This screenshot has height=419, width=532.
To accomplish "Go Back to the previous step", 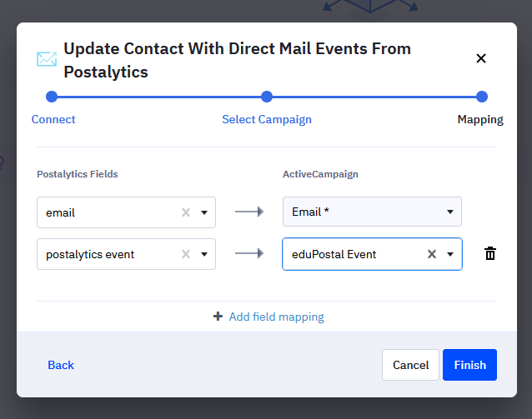I will [x=61, y=365].
